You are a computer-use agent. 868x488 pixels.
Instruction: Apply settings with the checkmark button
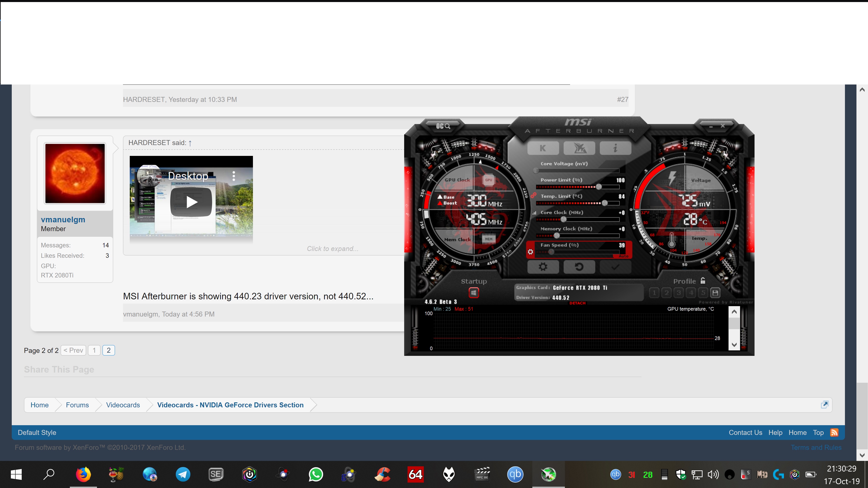point(615,267)
